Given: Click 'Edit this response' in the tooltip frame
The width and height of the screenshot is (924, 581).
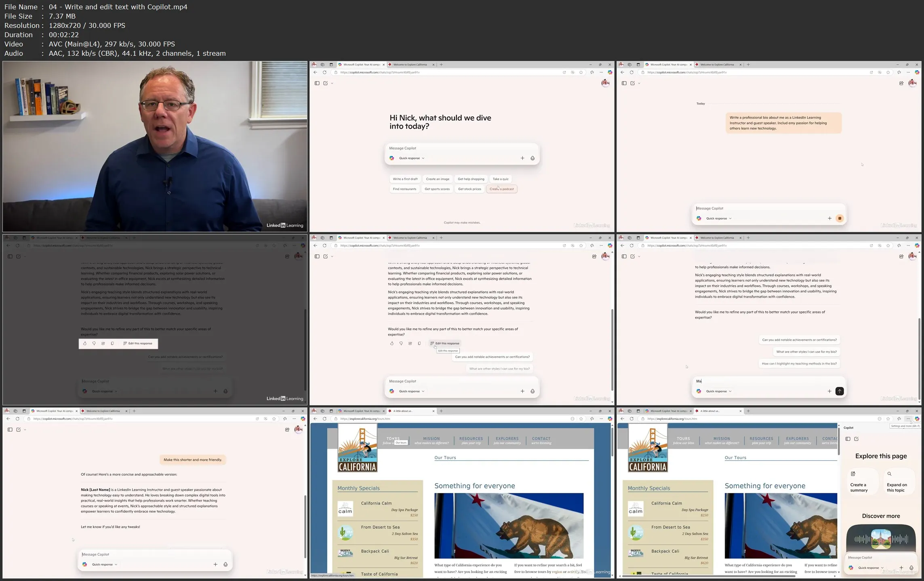Looking at the screenshot, I should 445,344.
